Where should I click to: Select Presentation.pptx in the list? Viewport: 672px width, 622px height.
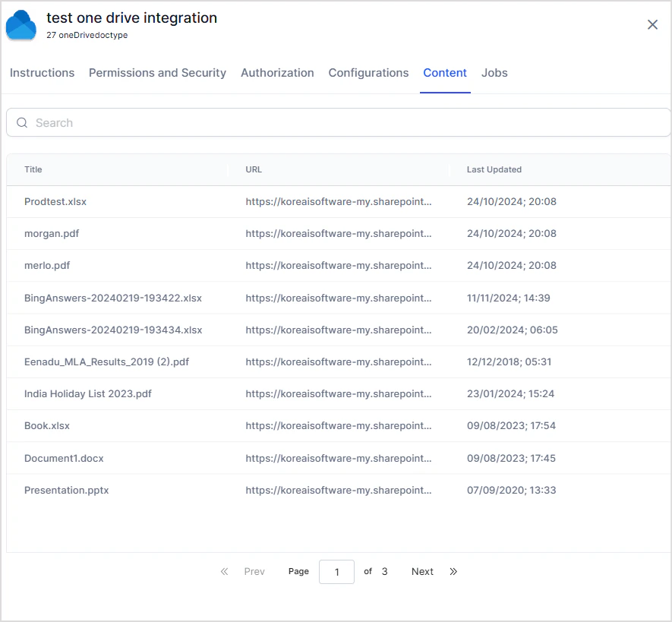[66, 490]
